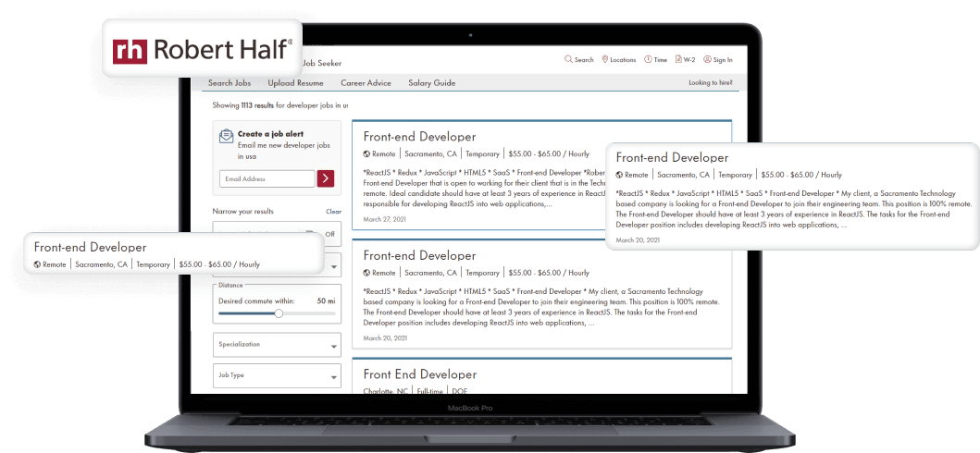
Task: Click Clear to reset filters
Action: [x=334, y=212]
